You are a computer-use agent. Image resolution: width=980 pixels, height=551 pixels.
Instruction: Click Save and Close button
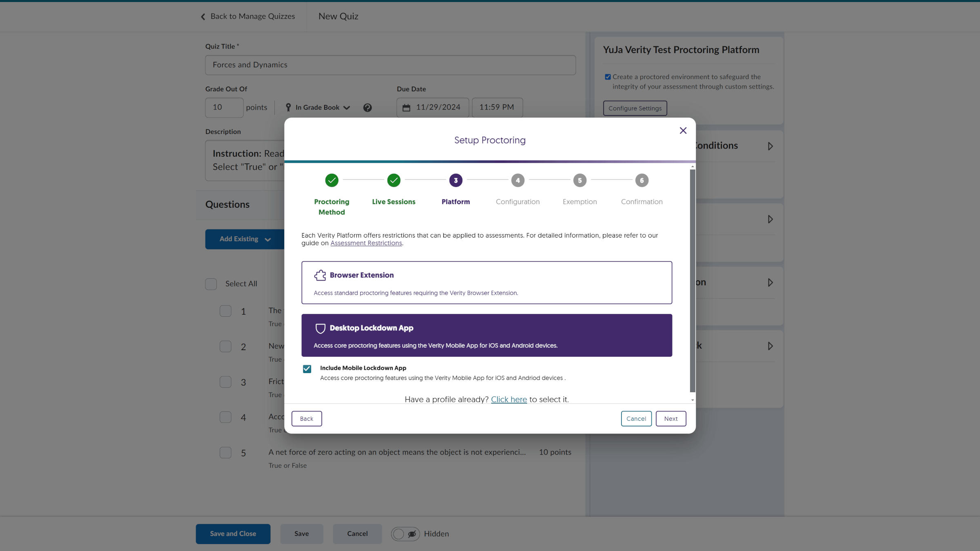tap(233, 534)
